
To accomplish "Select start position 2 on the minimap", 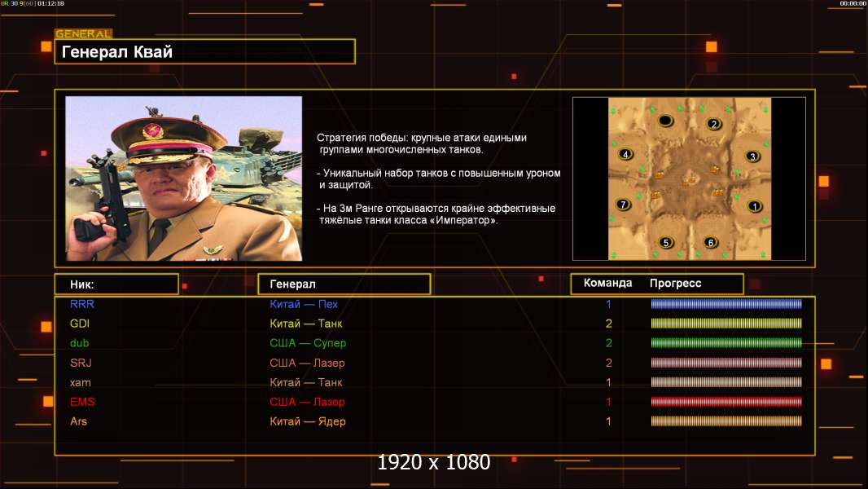I will [x=714, y=124].
